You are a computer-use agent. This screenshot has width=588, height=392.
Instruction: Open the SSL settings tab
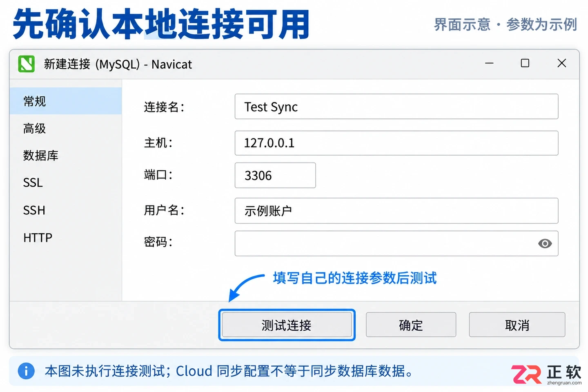(66, 183)
